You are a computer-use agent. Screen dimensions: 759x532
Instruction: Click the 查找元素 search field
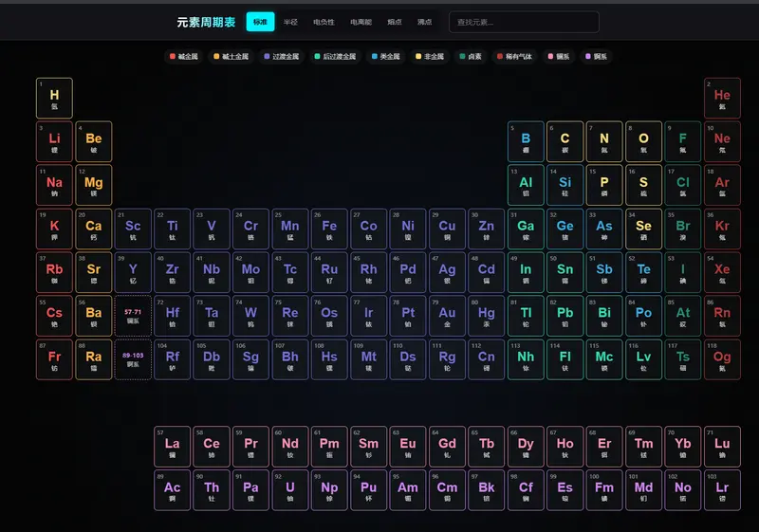(x=524, y=22)
